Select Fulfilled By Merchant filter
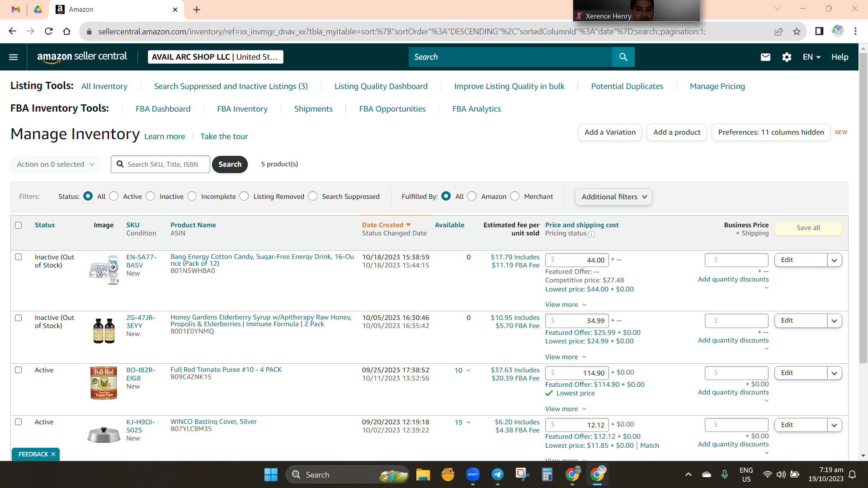Screen dimensions: 868x488 tap(515, 196)
